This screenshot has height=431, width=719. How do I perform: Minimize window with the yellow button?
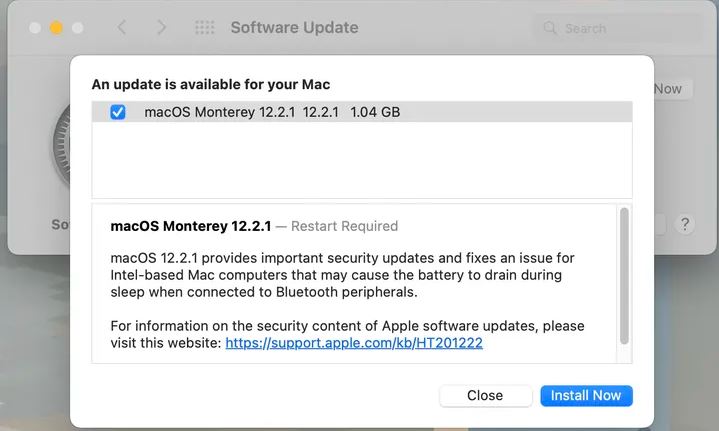56,28
